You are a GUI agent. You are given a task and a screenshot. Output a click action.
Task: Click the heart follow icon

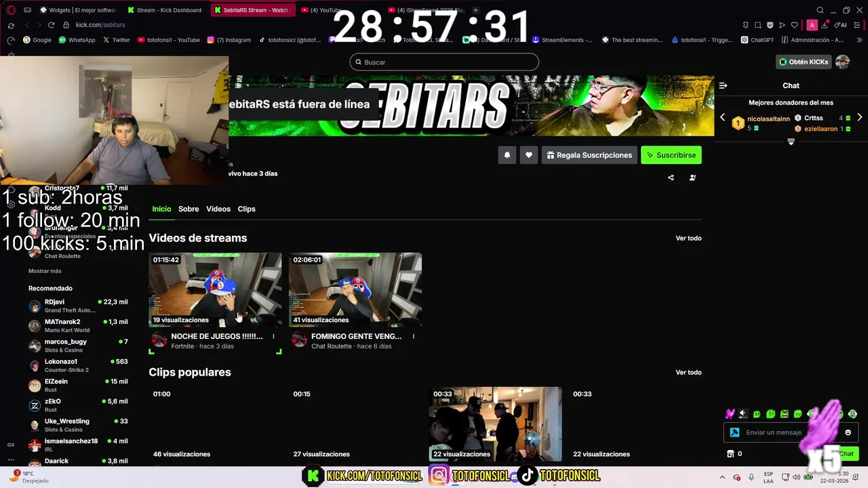(529, 155)
